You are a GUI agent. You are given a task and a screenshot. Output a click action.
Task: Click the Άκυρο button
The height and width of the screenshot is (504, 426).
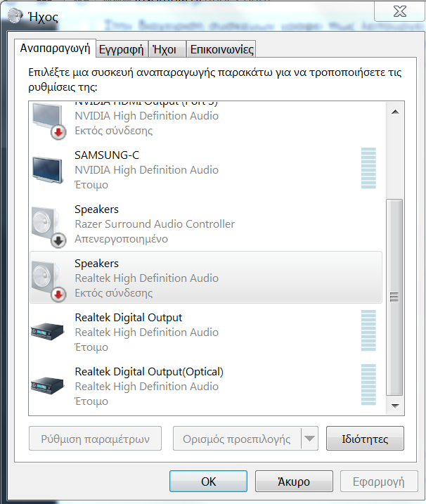coord(294,482)
